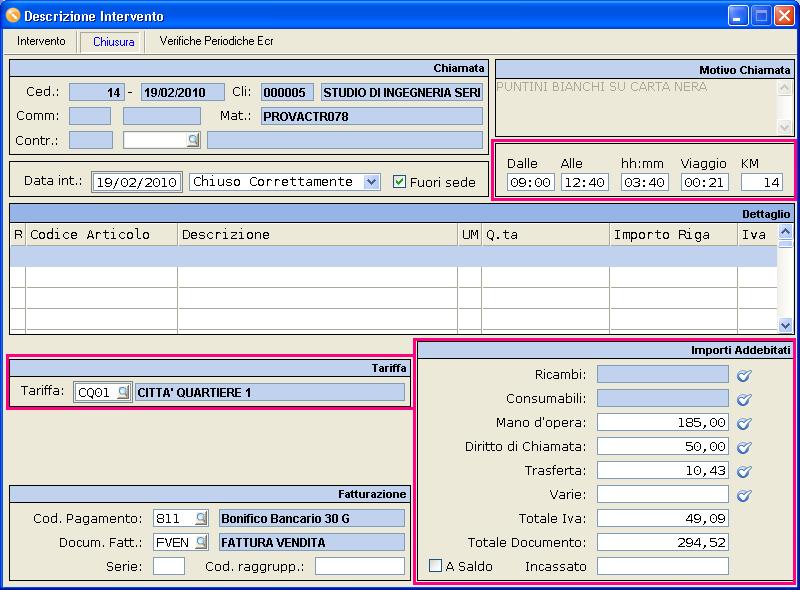Click the Motivo Chiamata text area
The image size is (800, 590).
click(x=636, y=106)
